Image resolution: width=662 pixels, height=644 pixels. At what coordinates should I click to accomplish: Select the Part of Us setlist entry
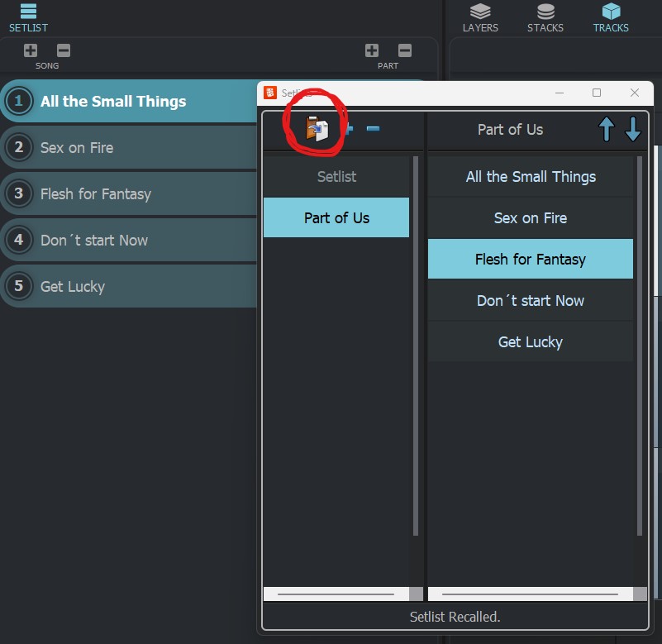coord(336,217)
